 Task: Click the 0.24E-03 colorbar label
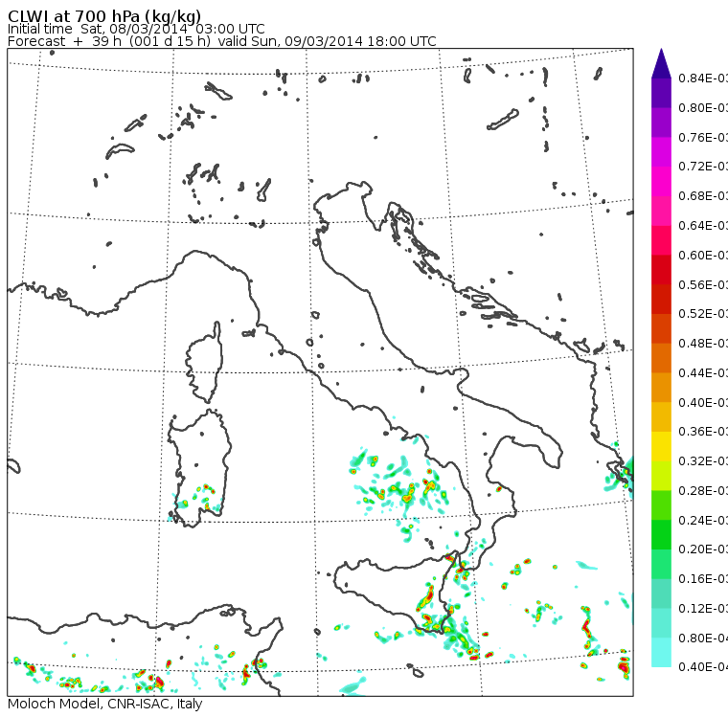coord(703,521)
